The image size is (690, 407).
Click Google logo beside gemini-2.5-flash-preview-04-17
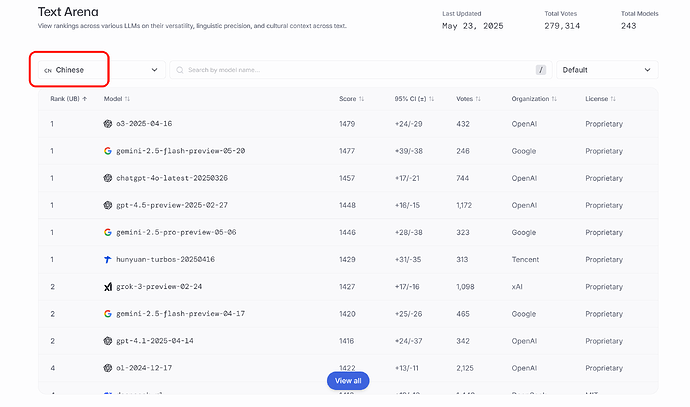(108, 314)
